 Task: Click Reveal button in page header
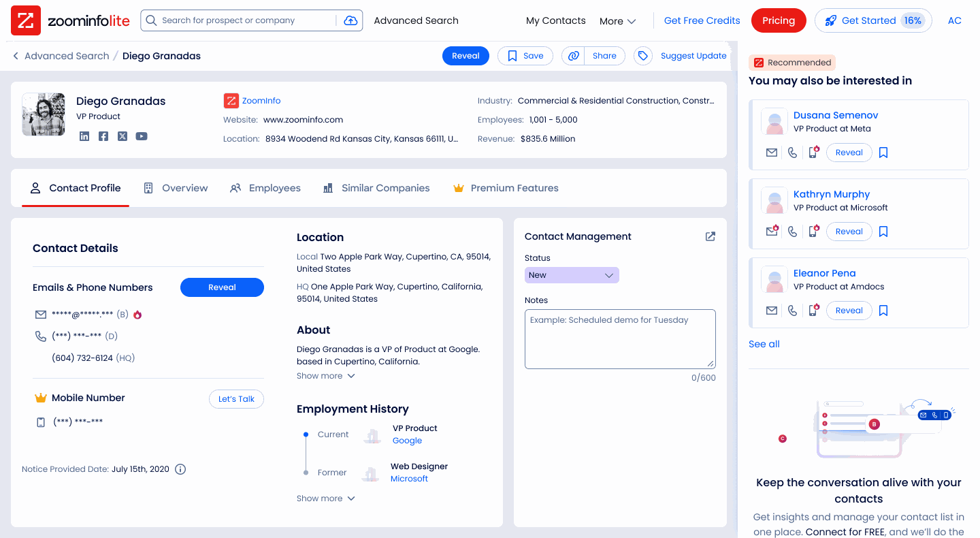(465, 56)
